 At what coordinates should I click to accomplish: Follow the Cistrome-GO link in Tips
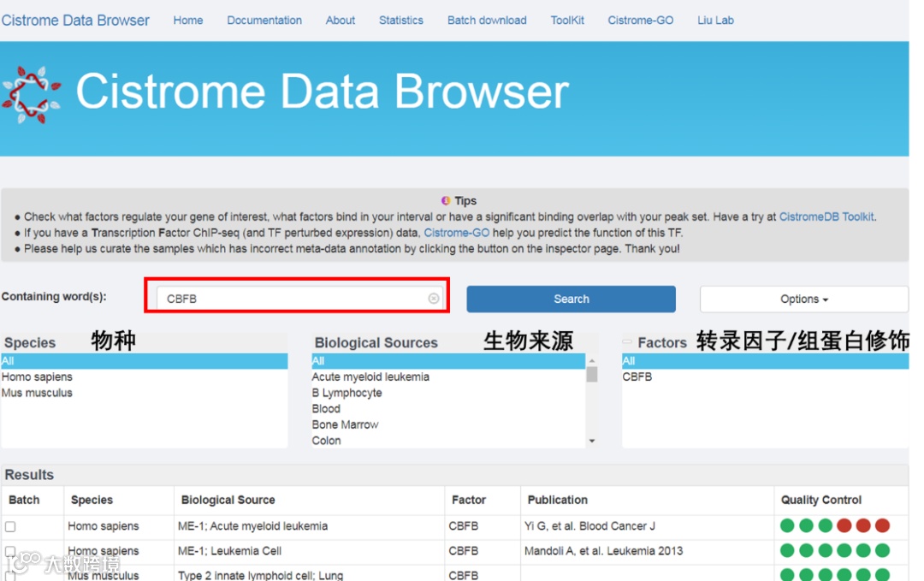click(456, 233)
